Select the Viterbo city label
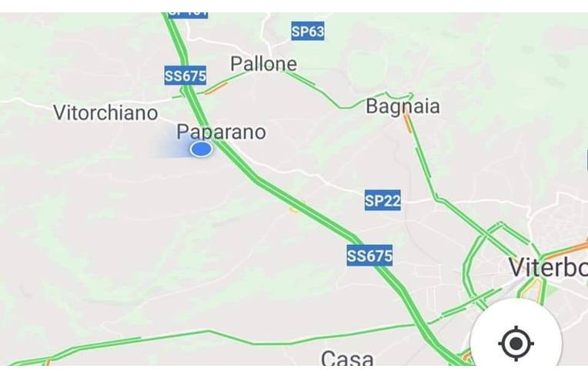The height and width of the screenshot is (379, 588). [x=548, y=267]
